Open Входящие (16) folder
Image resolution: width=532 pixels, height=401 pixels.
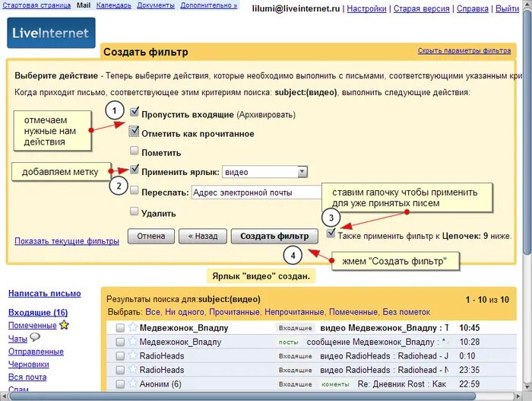38,312
